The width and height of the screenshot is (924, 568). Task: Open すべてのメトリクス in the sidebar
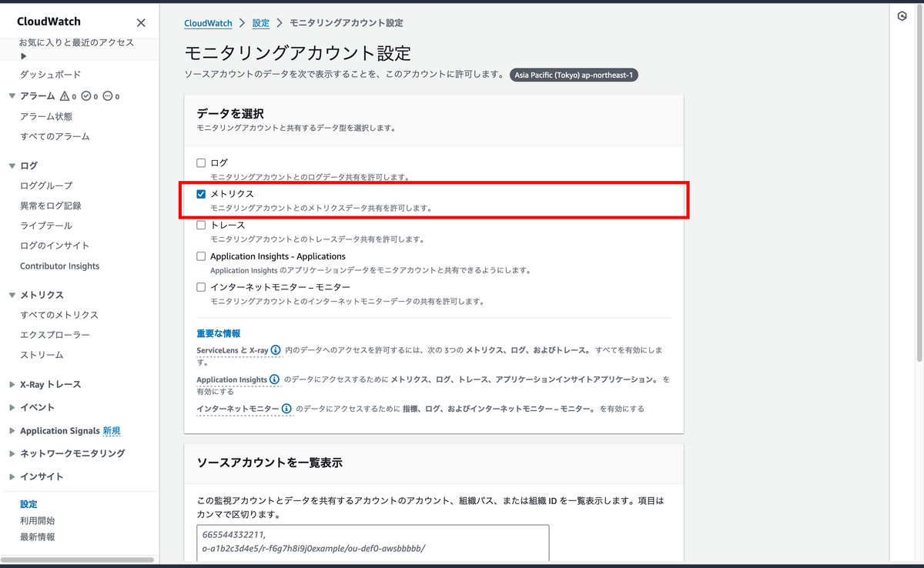[x=59, y=315]
